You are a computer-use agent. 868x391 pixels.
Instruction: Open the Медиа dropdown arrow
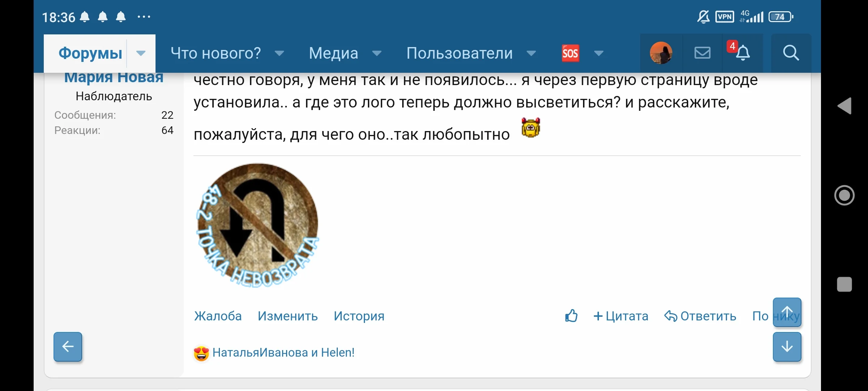pyautogui.click(x=377, y=54)
